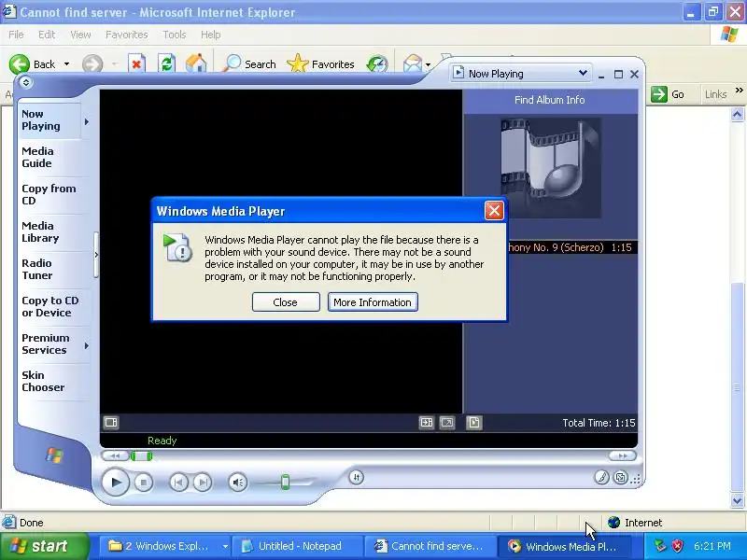Click the Go button beside address bar
747x560 pixels.
coord(668,94)
